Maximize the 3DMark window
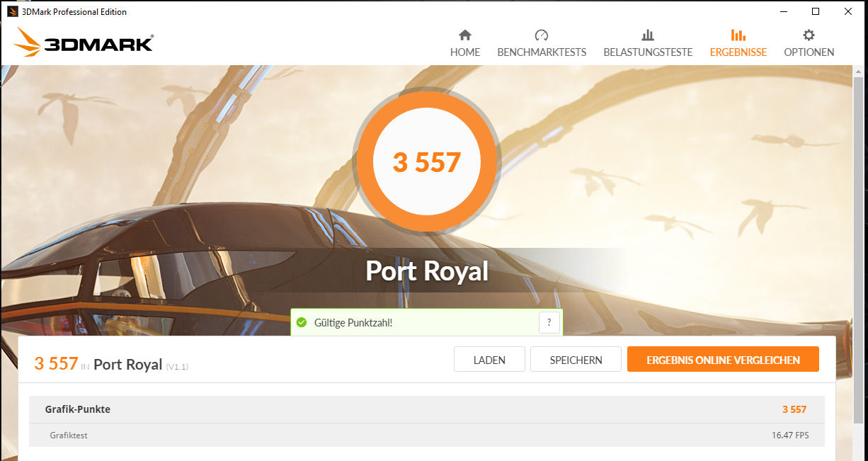The image size is (868, 461). pyautogui.click(x=816, y=11)
